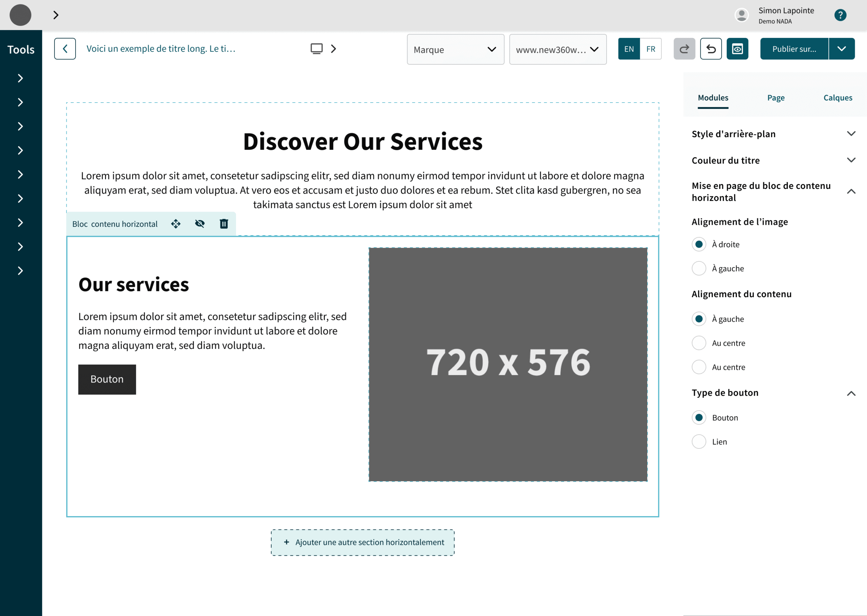Select Au centre for content alignment
Viewport: 867px width, 616px height.
699,343
